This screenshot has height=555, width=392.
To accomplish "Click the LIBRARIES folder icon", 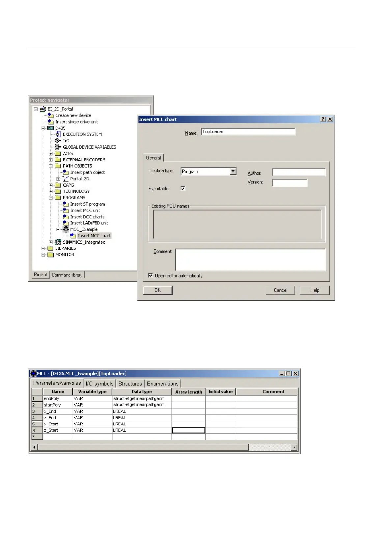I will click(50, 248).
